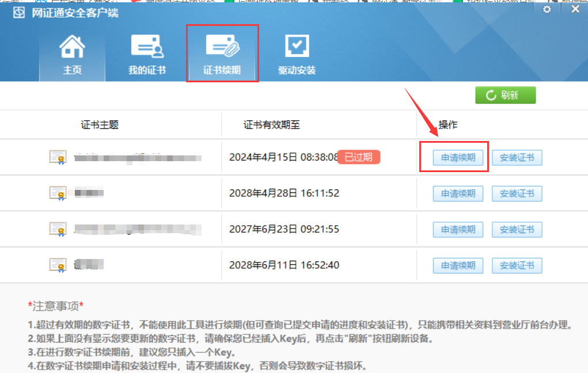The height and width of the screenshot is (373, 588).
Task: Click the certificate icon in the expired row
Action: click(58, 157)
